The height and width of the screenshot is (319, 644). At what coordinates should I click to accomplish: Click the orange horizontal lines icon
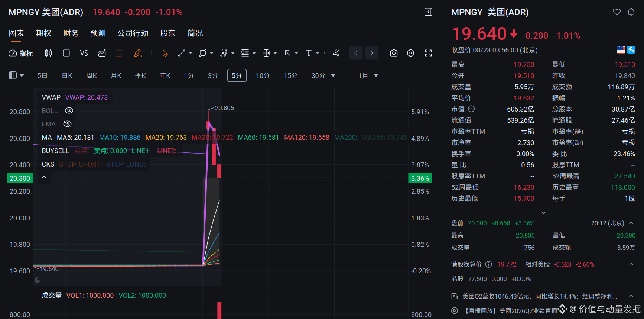[120, 53]
